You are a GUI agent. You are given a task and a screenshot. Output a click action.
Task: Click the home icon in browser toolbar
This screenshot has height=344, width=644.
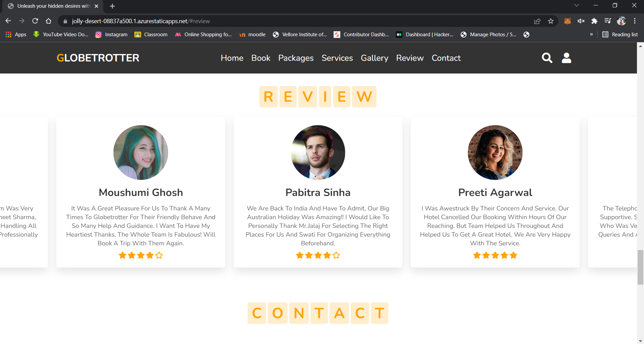[x=48, y=21]
